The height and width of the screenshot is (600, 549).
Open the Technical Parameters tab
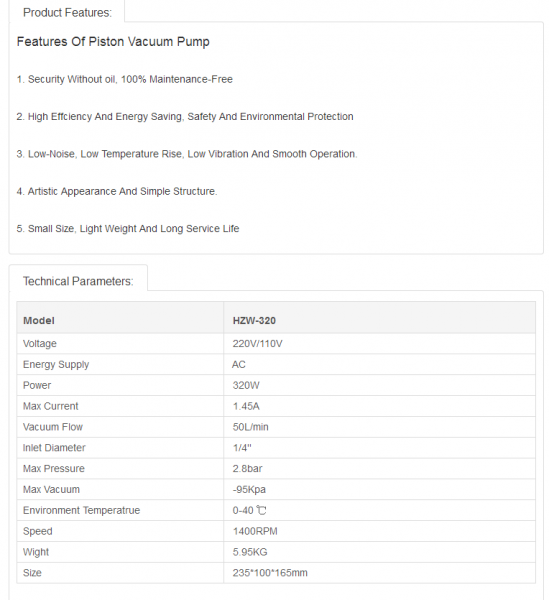(x=78, y=281)
